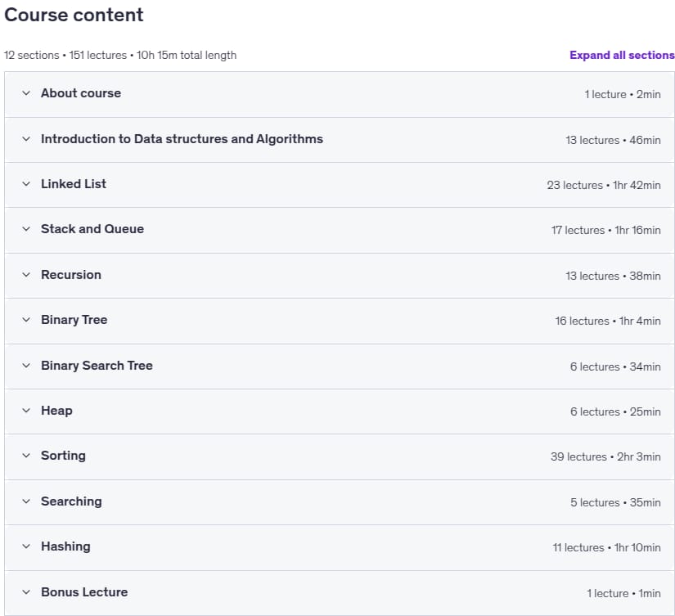The width and height of the screenshot is (675, 616).
Task: Open the About course section title
Action: pos(81,93)
